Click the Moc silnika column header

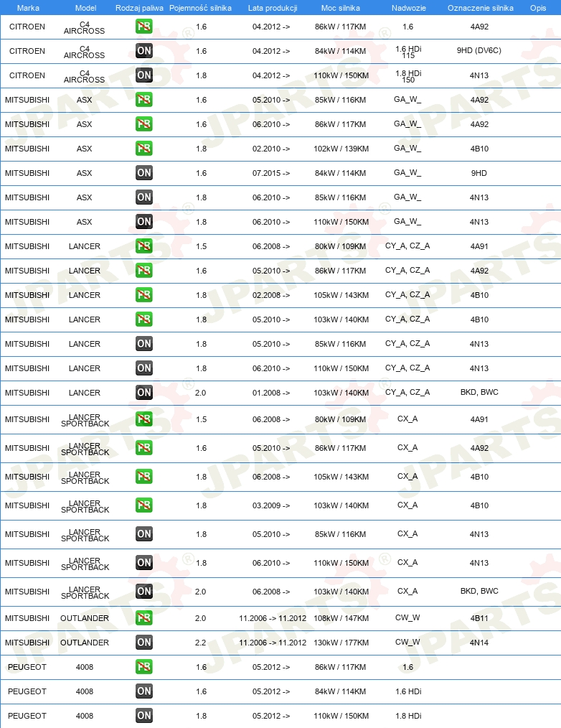(x=341, y=8)
